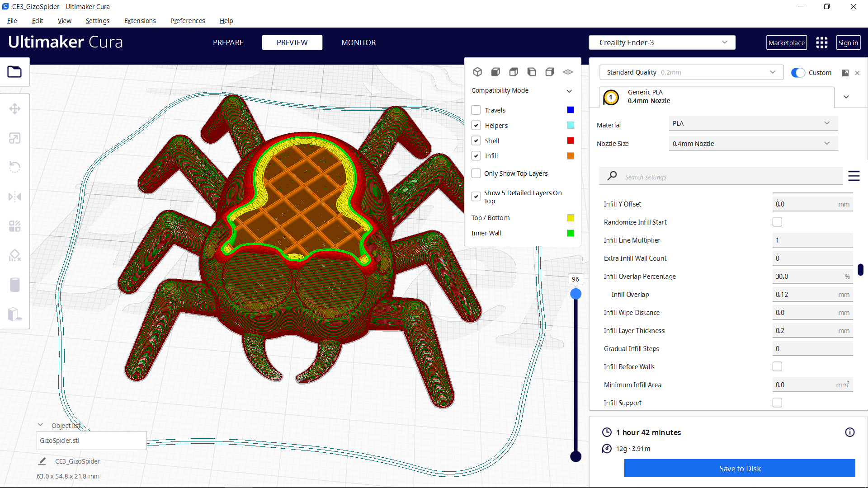
Task: Uncheck the Shell checkbox
Action: (476, 141)
